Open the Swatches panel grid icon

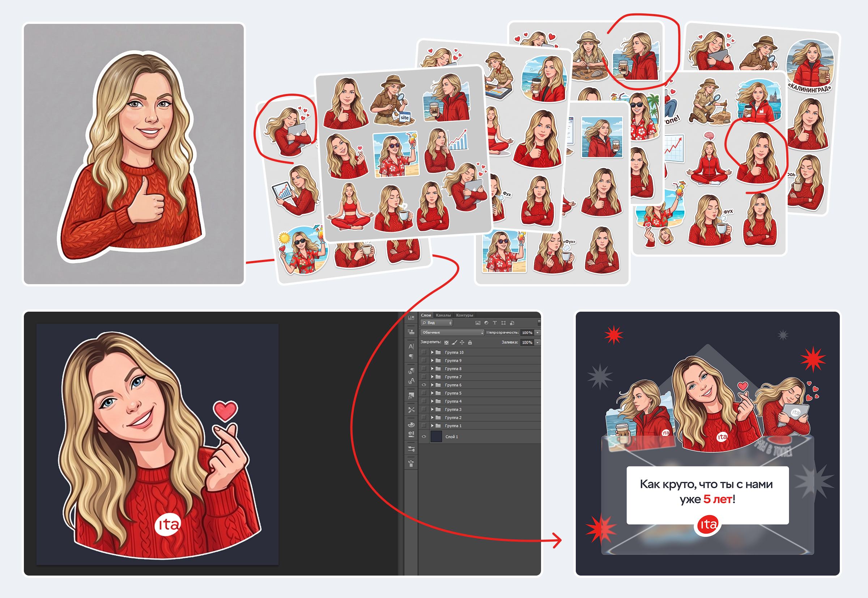pyautogui.click(x=411, y=318)
